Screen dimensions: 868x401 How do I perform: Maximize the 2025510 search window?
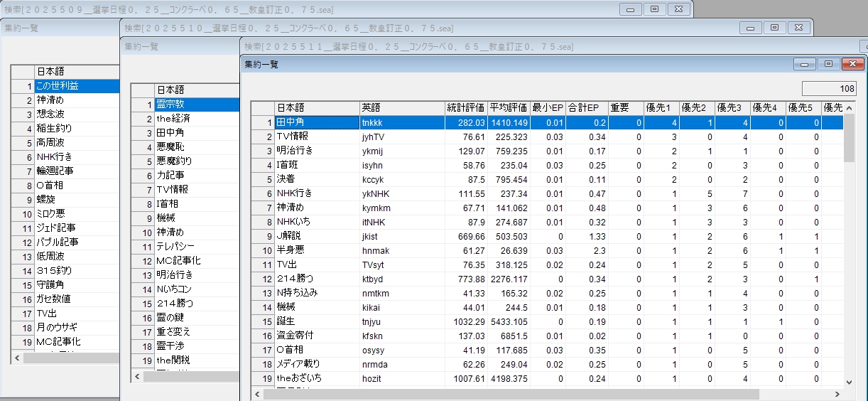pyautogui.click(x=774, y=28)
